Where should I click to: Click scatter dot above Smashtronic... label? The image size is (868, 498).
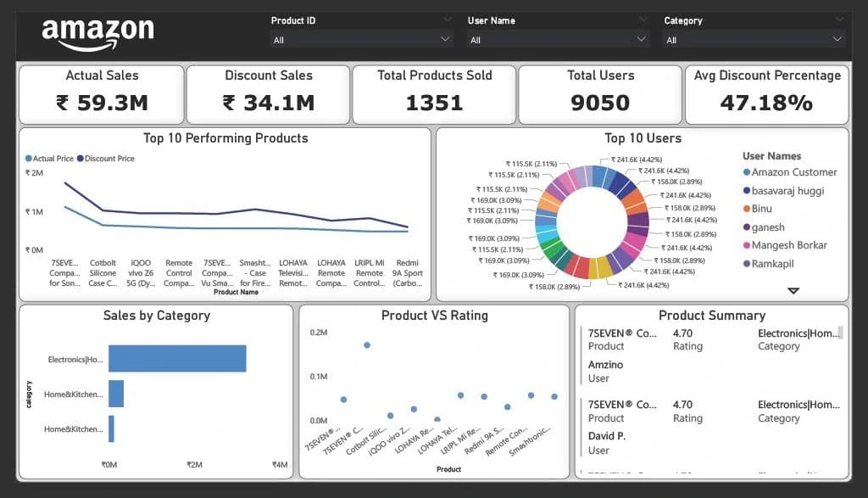coord(554,397)
